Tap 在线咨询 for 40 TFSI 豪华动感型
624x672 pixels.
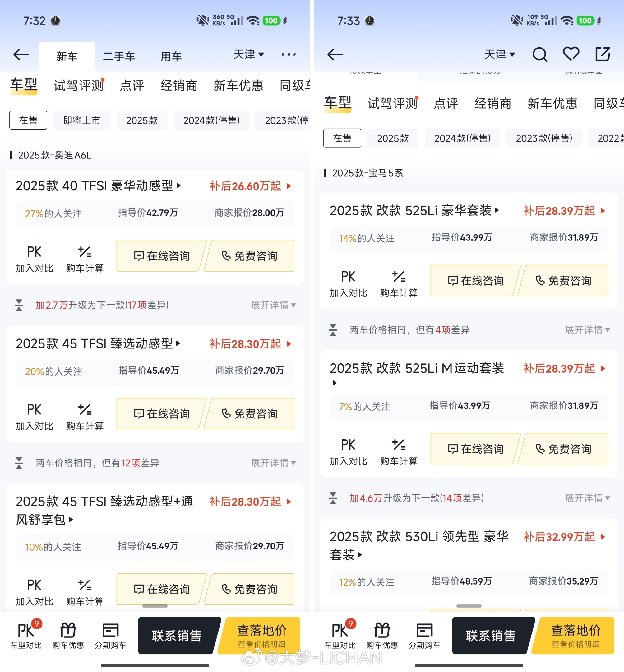[x=161, y=256]
